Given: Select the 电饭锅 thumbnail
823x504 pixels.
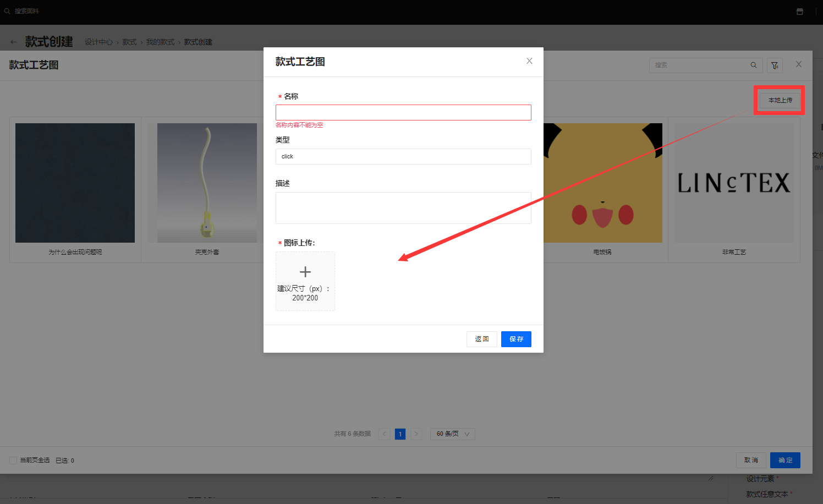Looking at the screenshot, I should (602, 183).
